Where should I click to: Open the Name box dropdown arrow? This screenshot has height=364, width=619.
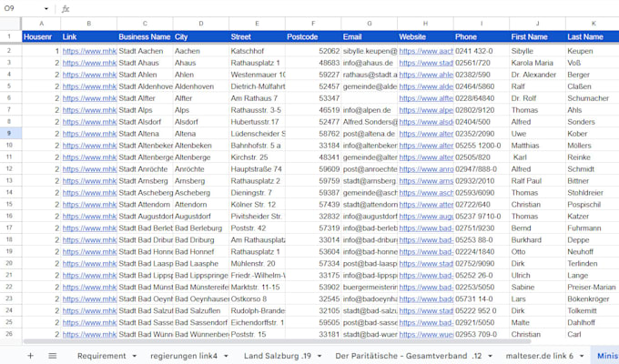tap(46, 9)
